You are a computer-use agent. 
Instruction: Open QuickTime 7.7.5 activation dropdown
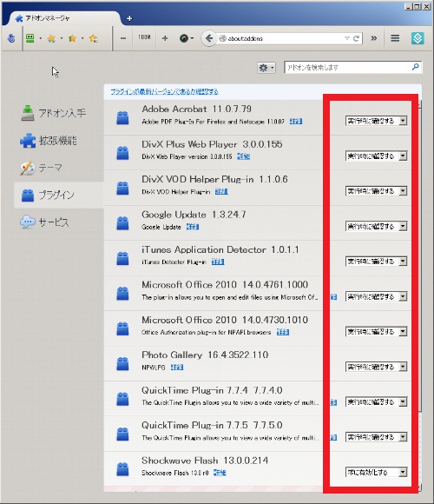click(x=376, y=437)
